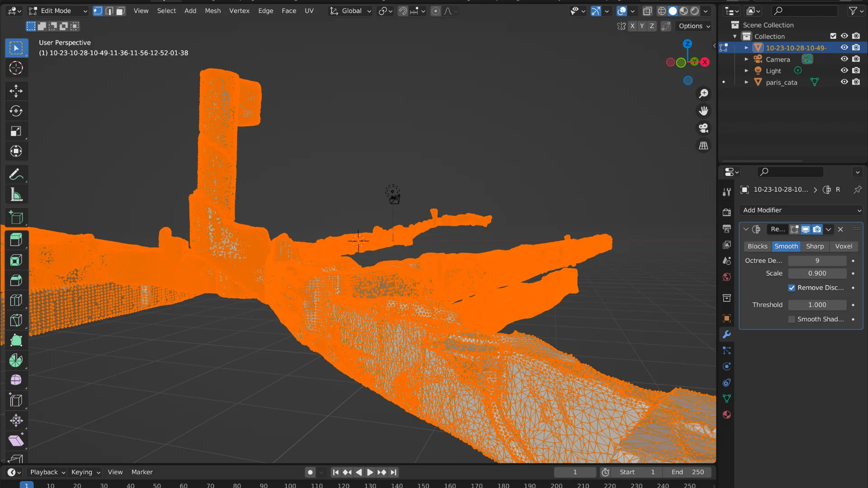Toggle X axis mirror
Screen dimensions: 868x488
(632, 26)
